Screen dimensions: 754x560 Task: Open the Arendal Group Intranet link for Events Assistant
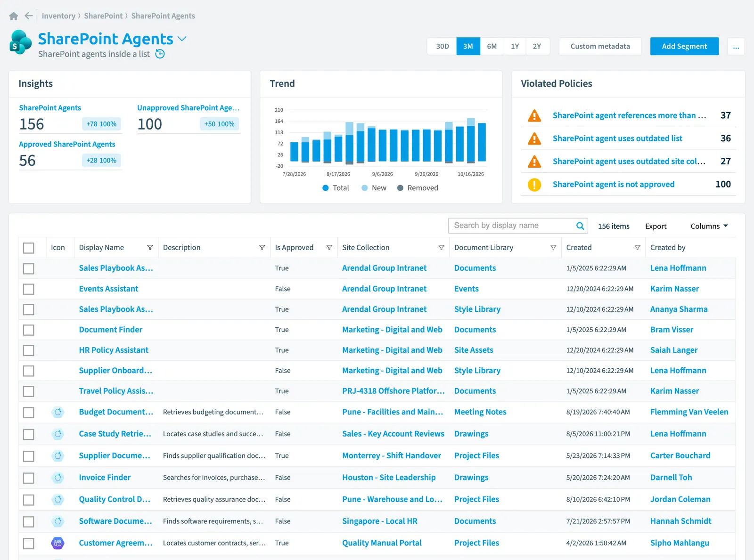coord(384,289)
